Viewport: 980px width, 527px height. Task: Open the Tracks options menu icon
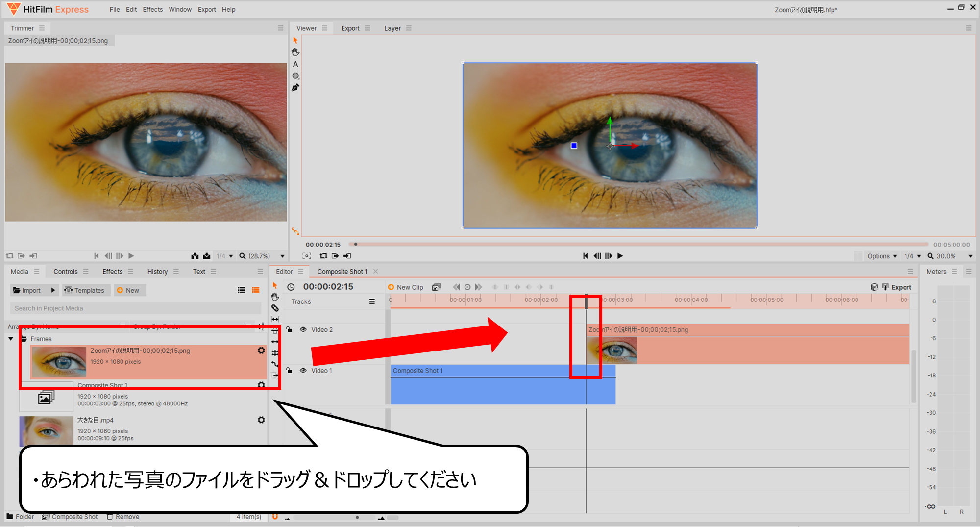(x=372, y=301)
